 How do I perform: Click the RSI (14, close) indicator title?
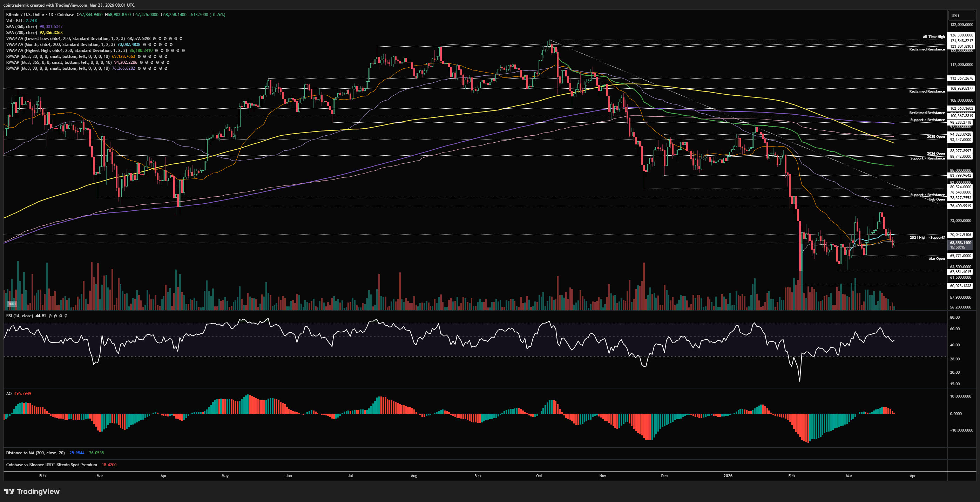coord(19,316)
